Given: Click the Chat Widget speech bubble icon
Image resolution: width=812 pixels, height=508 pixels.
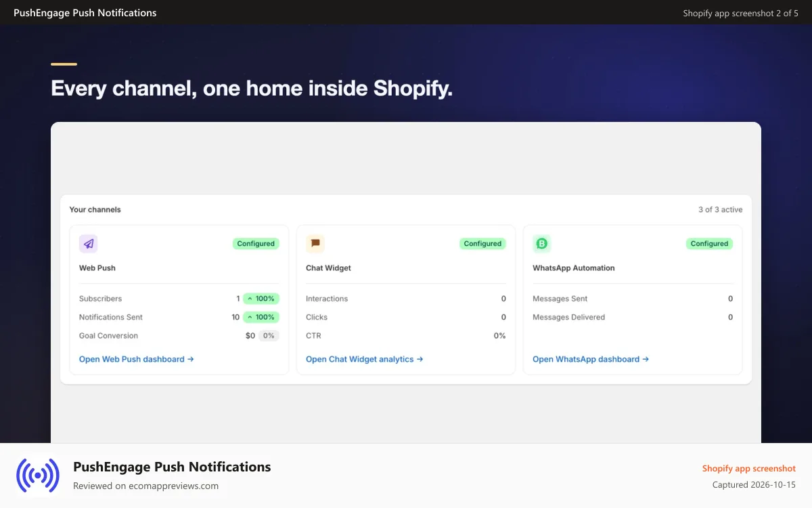Looking at the screenshot, I should click(x=315, y=244).
